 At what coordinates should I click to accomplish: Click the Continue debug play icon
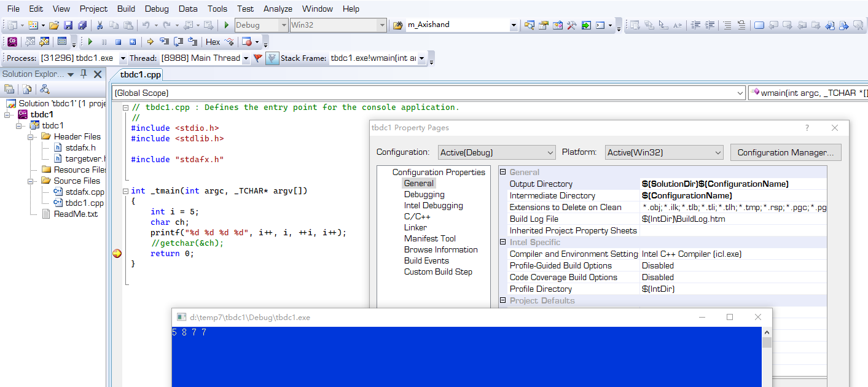pyautogui.click(x=90, y=42)
